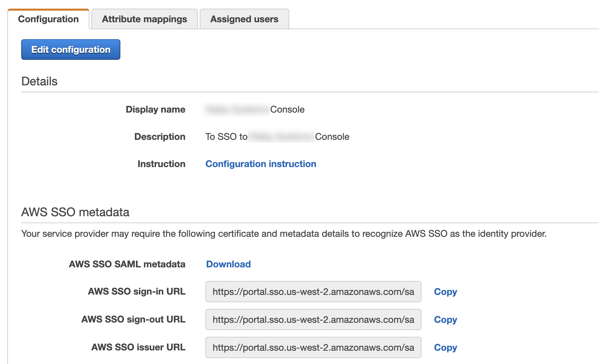Open the Attribute mappings tab
This screenshot has width=599, height=364.
click(x=145, y=19)
